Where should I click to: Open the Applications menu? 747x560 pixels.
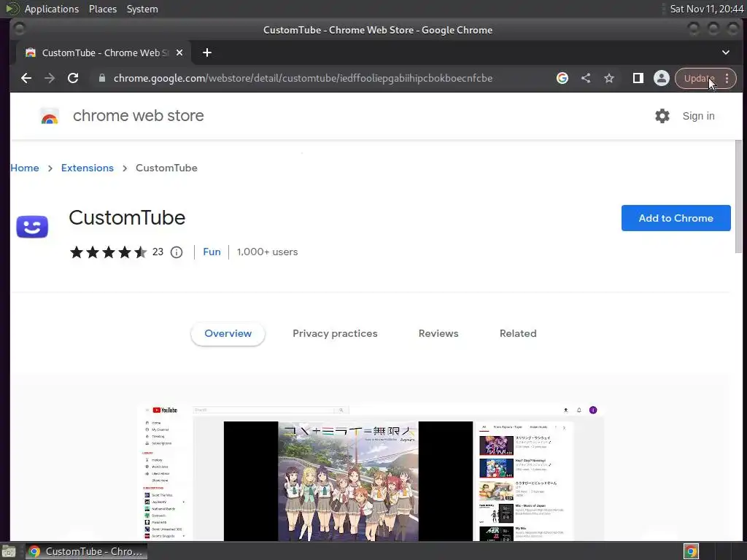tap(52, 9)
